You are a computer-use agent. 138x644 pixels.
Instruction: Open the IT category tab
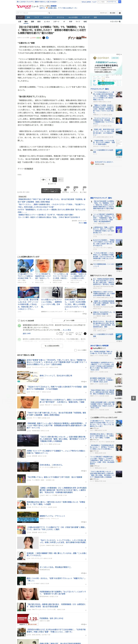point(64,21)
